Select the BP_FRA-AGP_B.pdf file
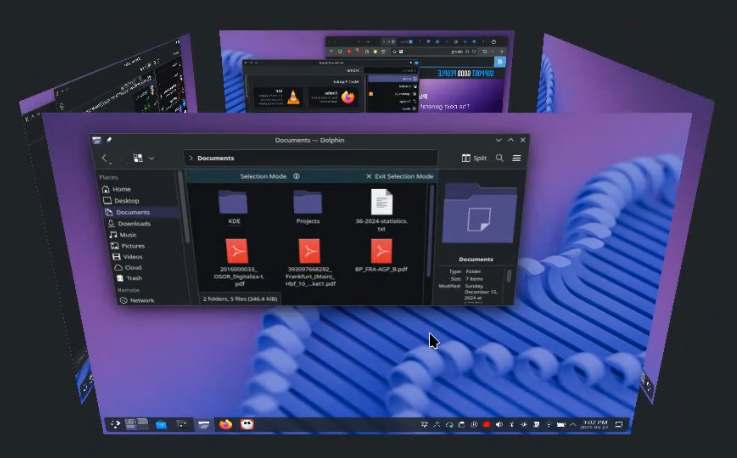Screen dimensions: 737x458 click(381, 255)
